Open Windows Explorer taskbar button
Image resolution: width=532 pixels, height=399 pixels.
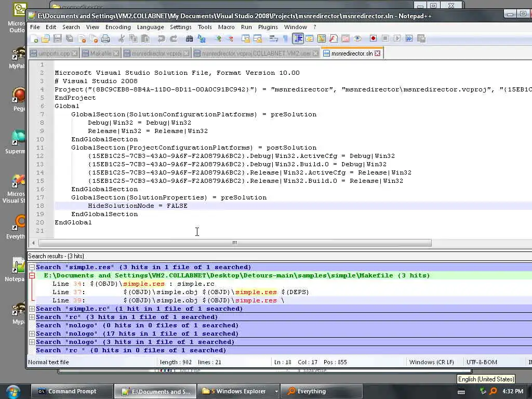pos(237,392)
